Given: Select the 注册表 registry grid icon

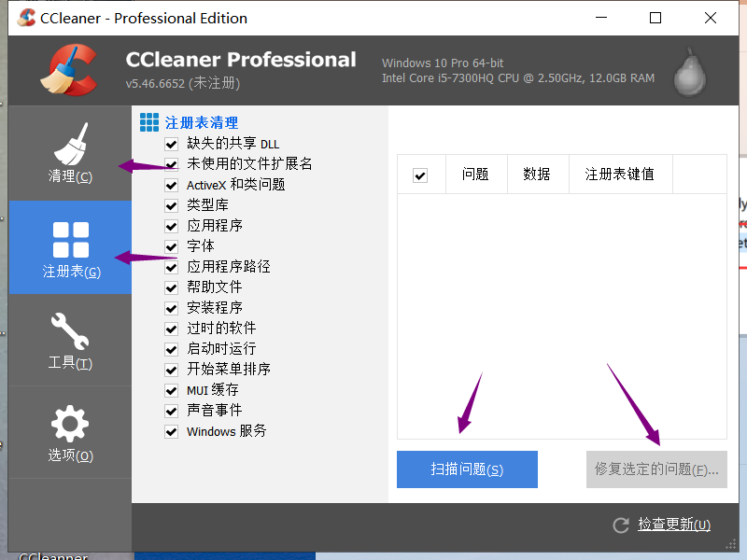Looking at the screenshot, I should click(x=71, y=240).
